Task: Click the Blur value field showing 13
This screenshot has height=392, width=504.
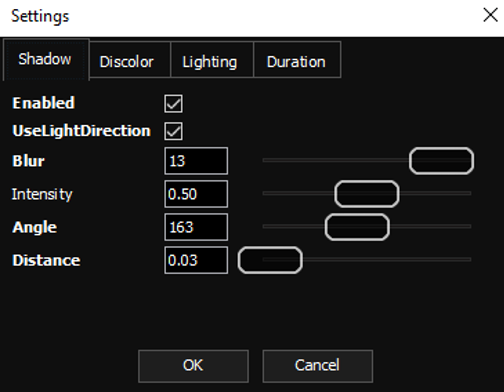Action: coord(196,161)
